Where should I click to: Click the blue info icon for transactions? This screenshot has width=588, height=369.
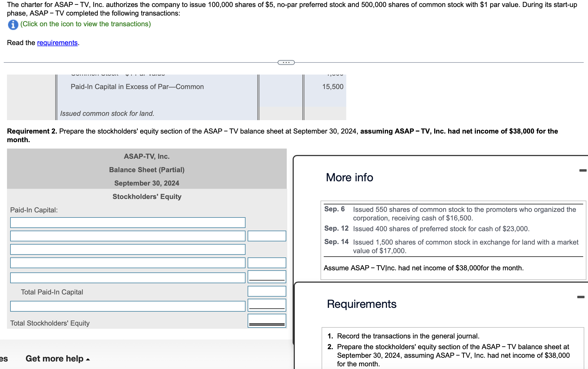tap(13, 25)
